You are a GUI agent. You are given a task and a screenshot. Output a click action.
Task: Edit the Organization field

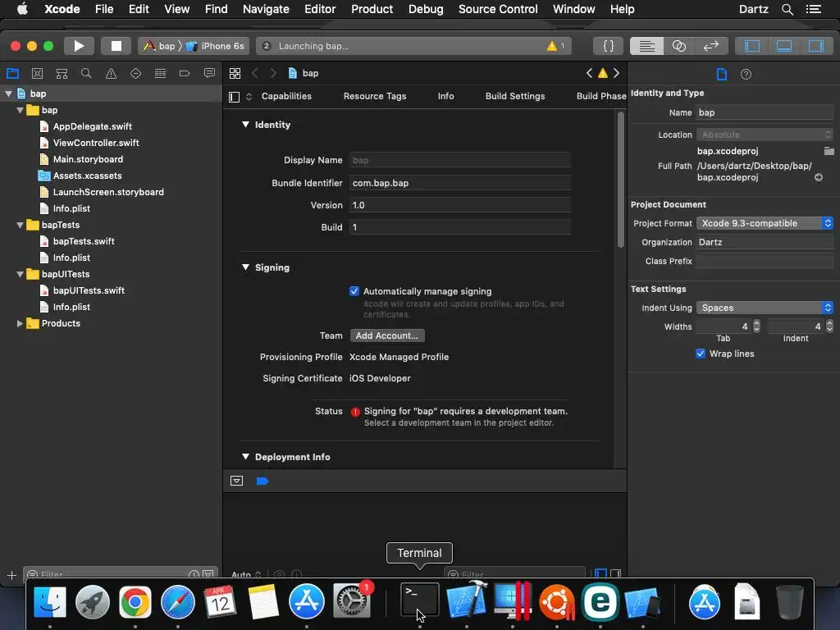pos(765,242)
